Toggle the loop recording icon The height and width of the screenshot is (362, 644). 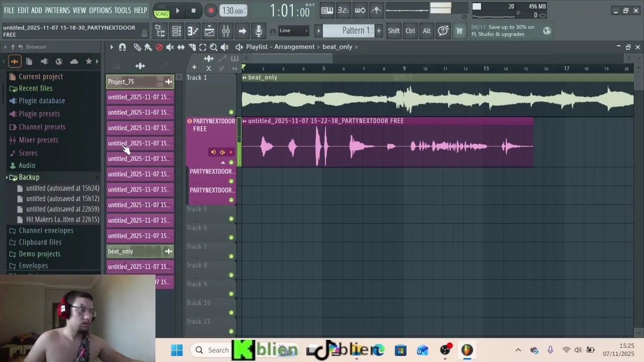360,10
